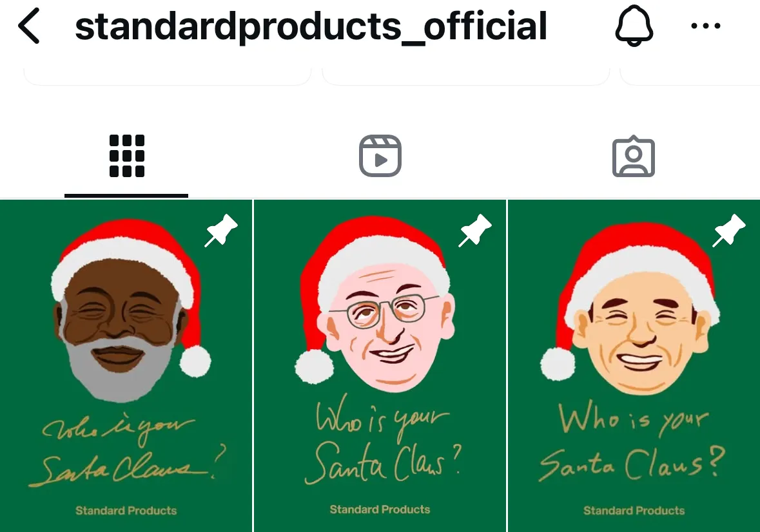The width and height of the screenshot is (760, 532).
Task: Switch to the tagged photos tab
Action: coord(634,157)
